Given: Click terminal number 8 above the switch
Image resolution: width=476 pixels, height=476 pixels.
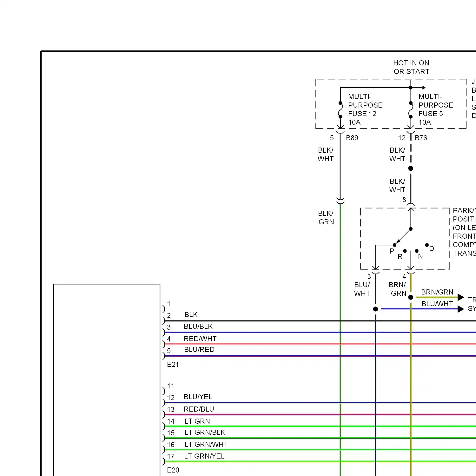Looking at the screenshot, I should [x=404, y=200].
